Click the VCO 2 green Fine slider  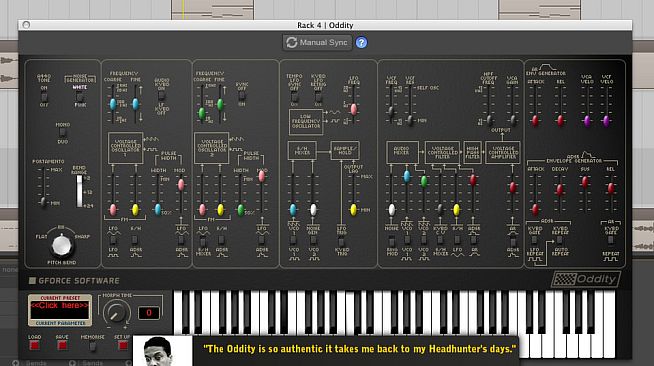[x=220, y=104]
